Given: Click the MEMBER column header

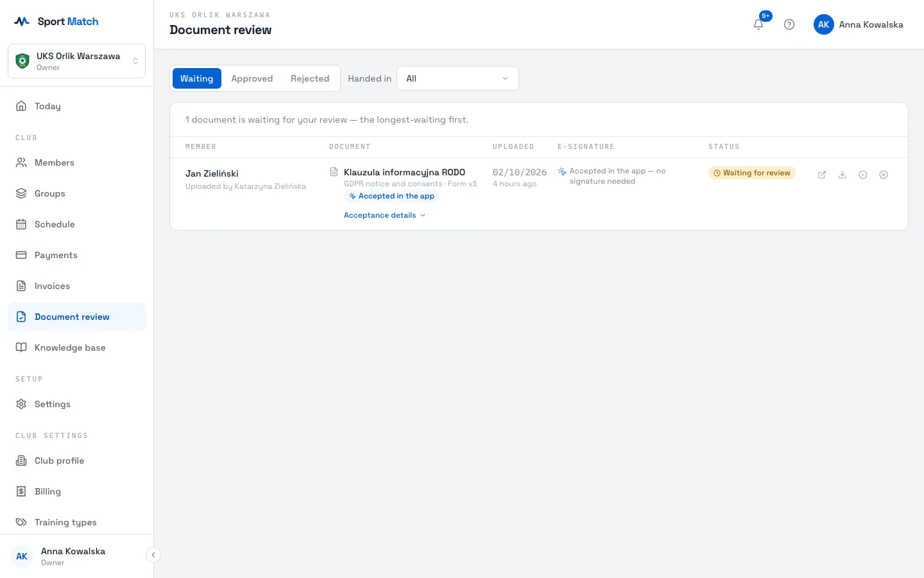Looking at the screenshot, I should tap(201, 146).
